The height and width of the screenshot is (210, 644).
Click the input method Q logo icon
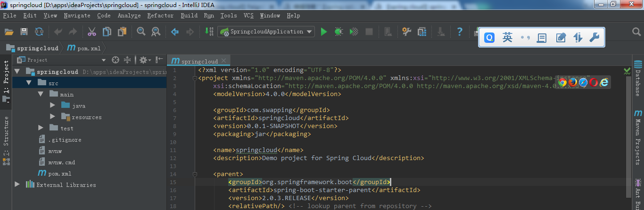(x=490, y=38)
